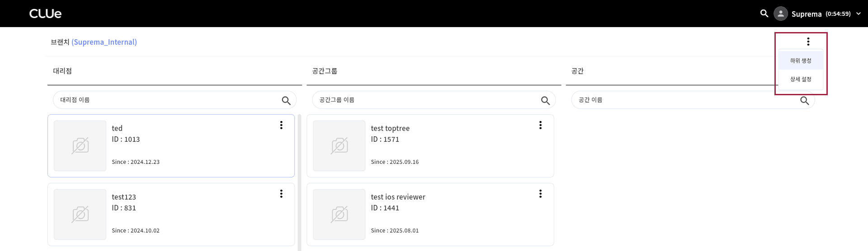Screen dimensions: 868x251
Task: Click the user avatar icon beside Suprema
Action: (781, 14)
